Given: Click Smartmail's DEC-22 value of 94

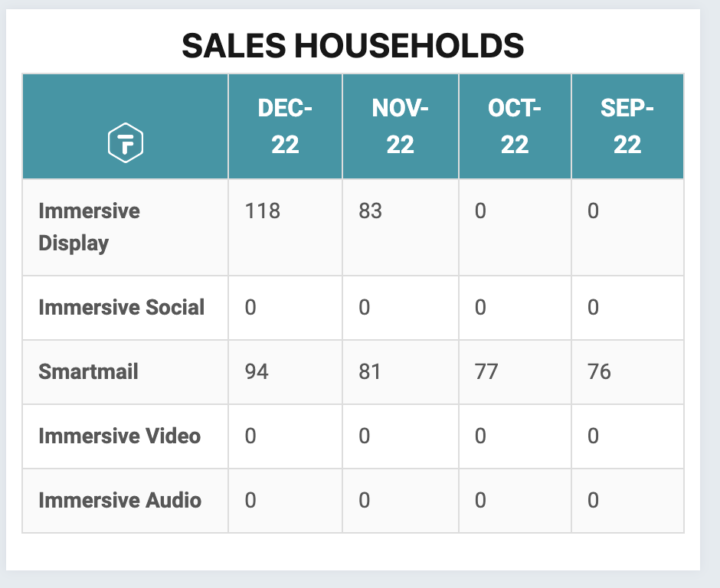Looking at the screenshot, I should [257, 372].
